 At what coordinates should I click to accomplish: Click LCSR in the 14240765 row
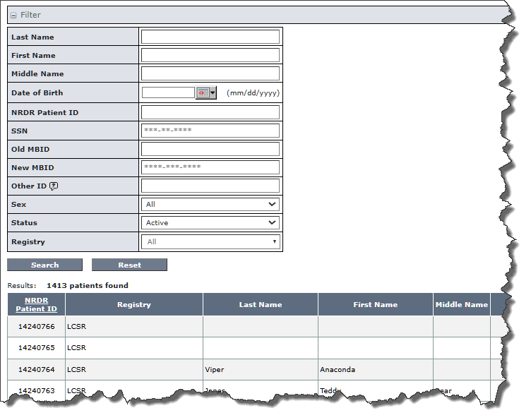[x=76, y=347]
